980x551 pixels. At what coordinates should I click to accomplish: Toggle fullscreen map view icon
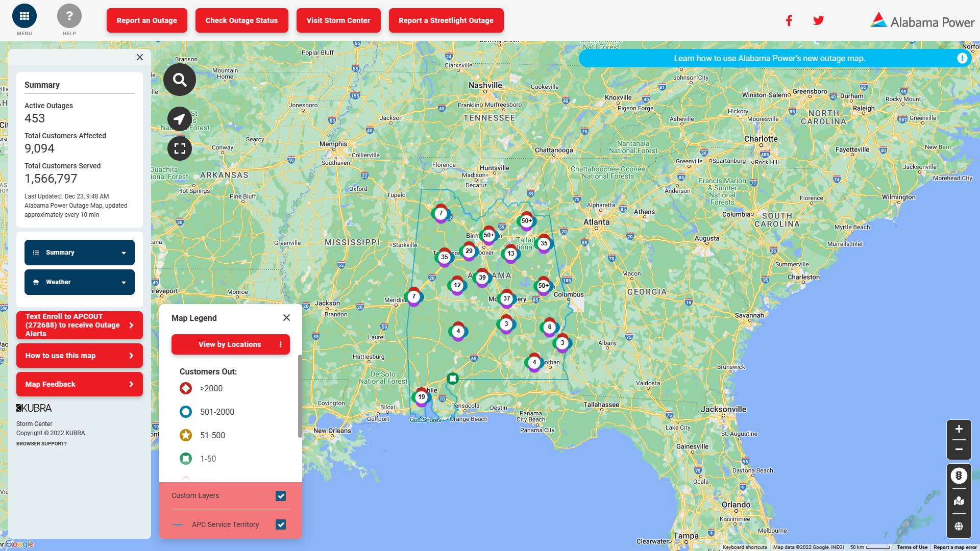(x=179, y=148)
